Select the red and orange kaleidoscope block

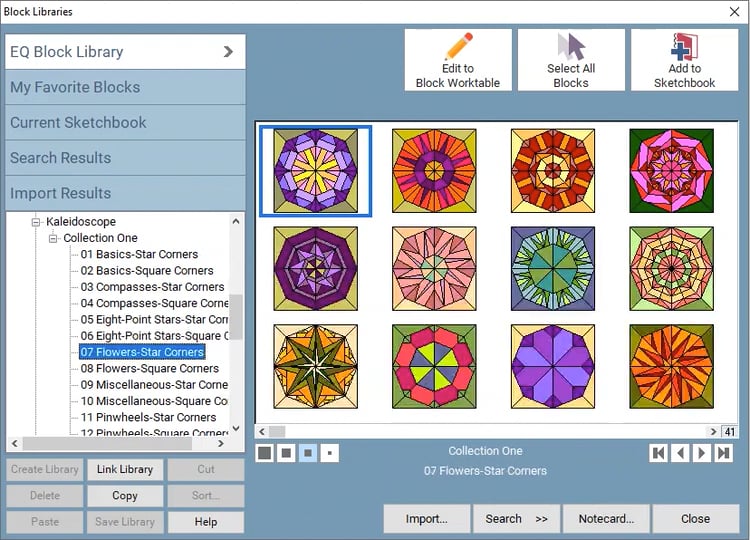(x=553, y=171)
